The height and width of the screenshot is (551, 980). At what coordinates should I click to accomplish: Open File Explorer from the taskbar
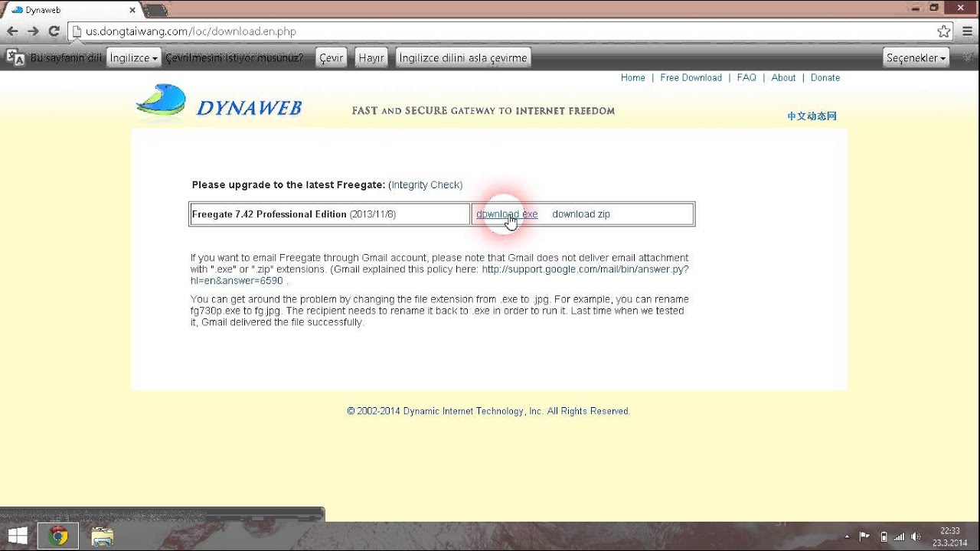point(102,536)
